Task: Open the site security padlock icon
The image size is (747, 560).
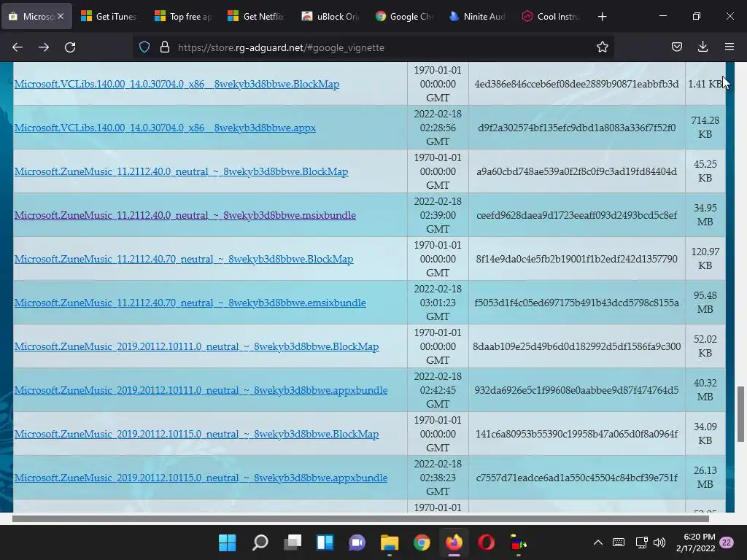Action: tap(165, 47)
